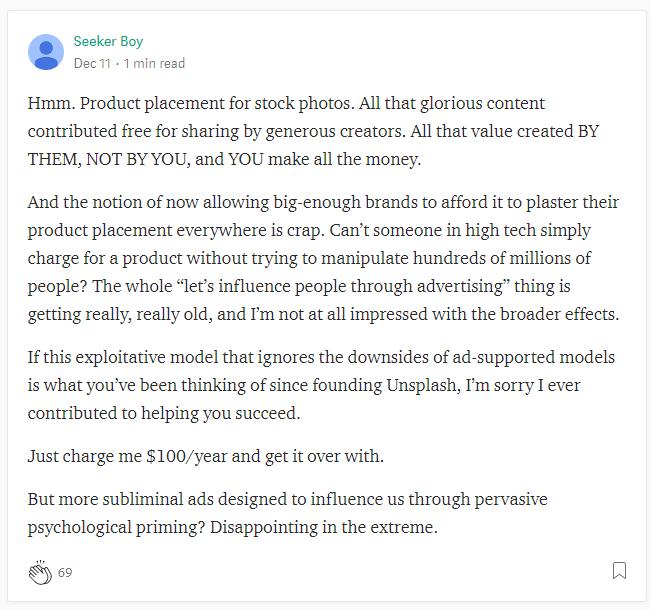Click the Dec 11 post date
Viewport: 651px width, 610px height.
[92, 63]
